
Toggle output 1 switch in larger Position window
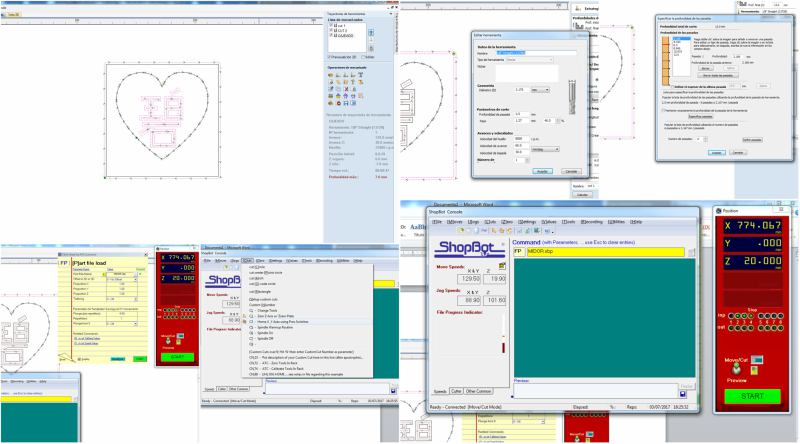pyautogui.click(x=731, y=328)
